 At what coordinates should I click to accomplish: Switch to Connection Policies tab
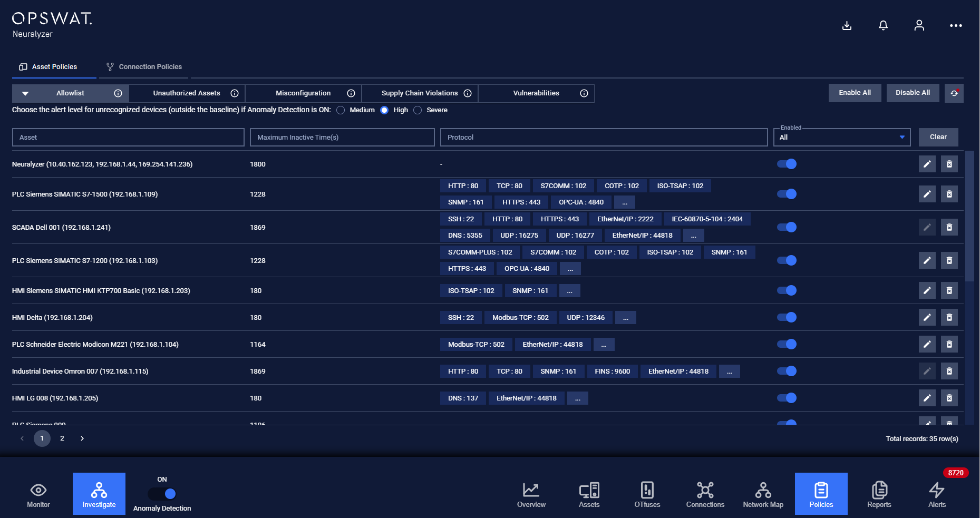coord(144,67)
